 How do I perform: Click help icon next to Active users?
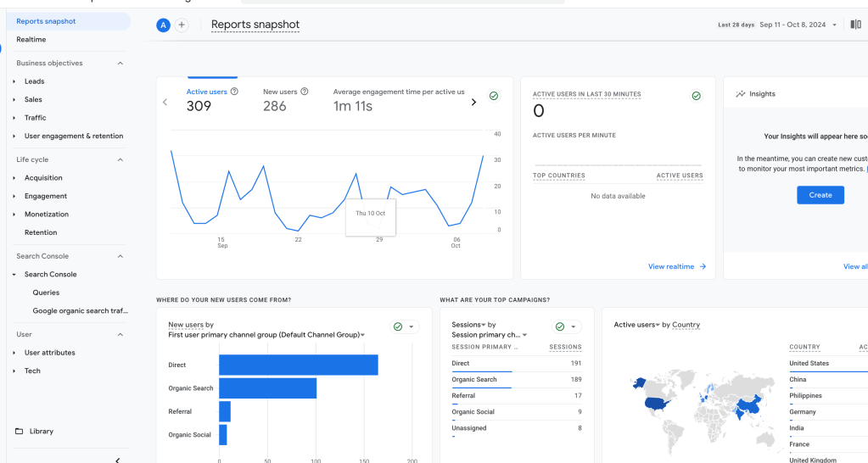[234, 92]
